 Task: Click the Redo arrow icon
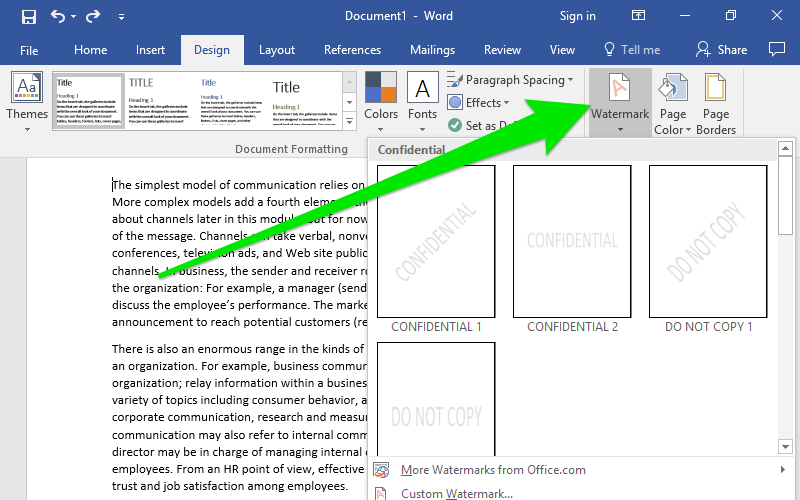(x=92, y=16)
